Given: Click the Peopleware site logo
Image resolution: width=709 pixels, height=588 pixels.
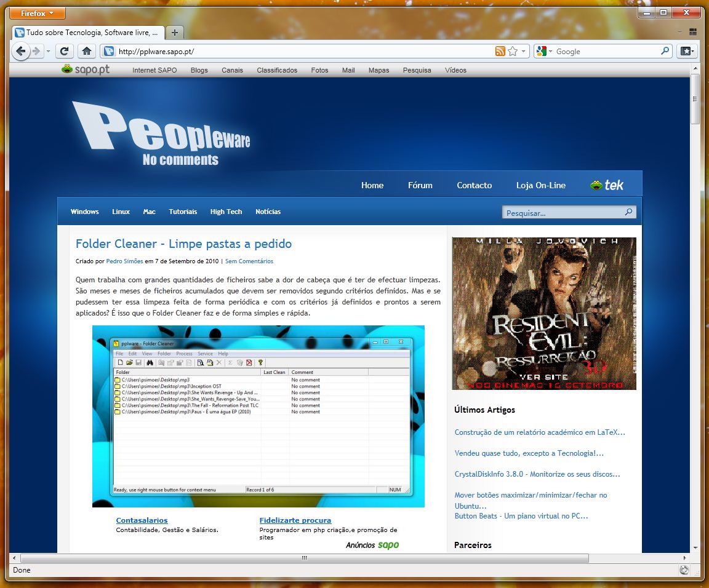Looking at the screenshot, I should 161,134.
